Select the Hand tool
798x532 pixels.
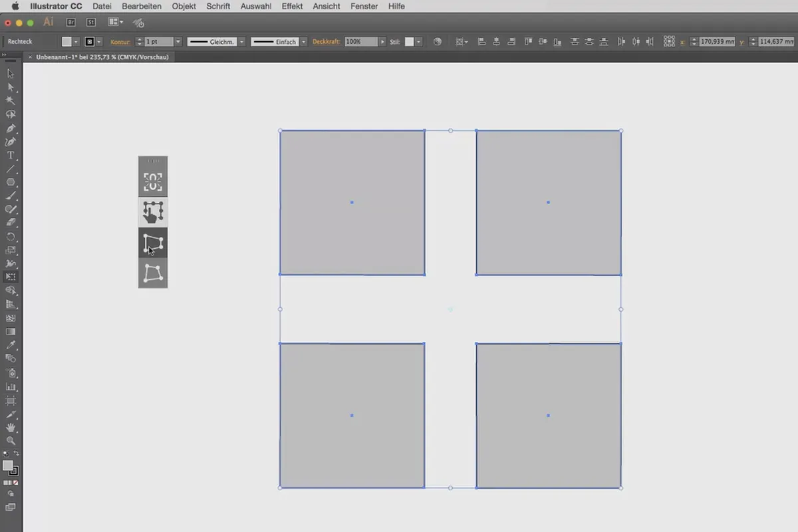(11, 427)
